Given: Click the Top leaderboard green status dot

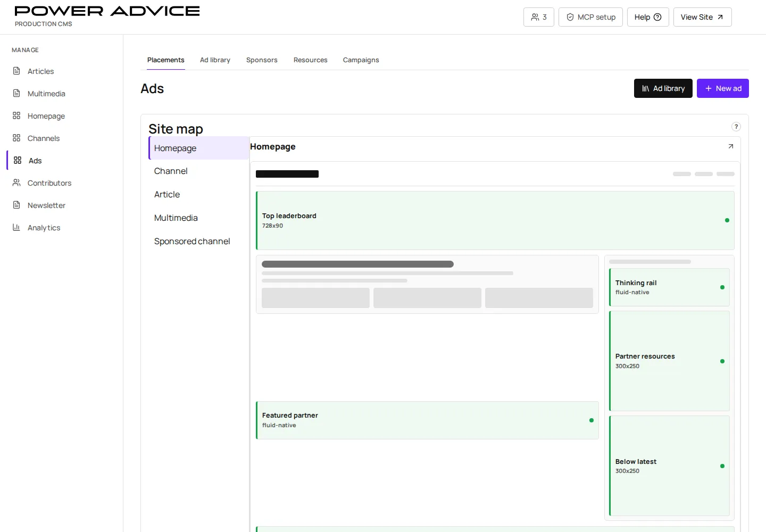Looking at the screenshot, I should (727, 220).
